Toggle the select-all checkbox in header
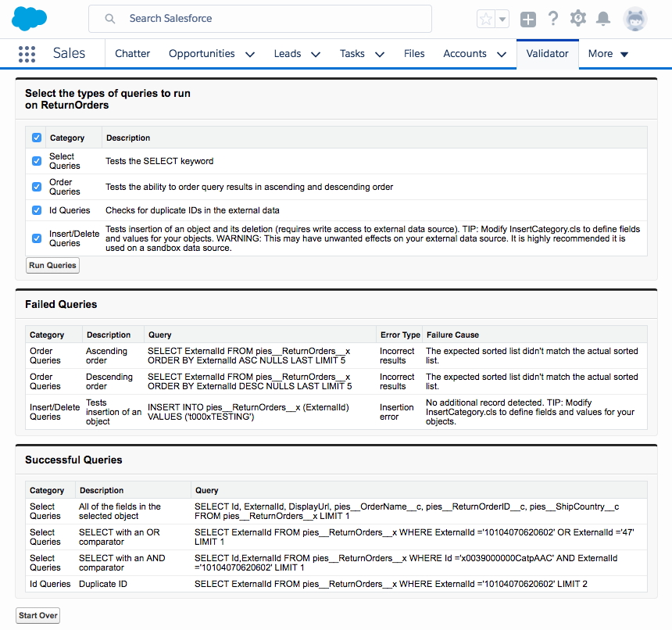The height and width of the screenshot is (630, 672). tap(37, 138)
